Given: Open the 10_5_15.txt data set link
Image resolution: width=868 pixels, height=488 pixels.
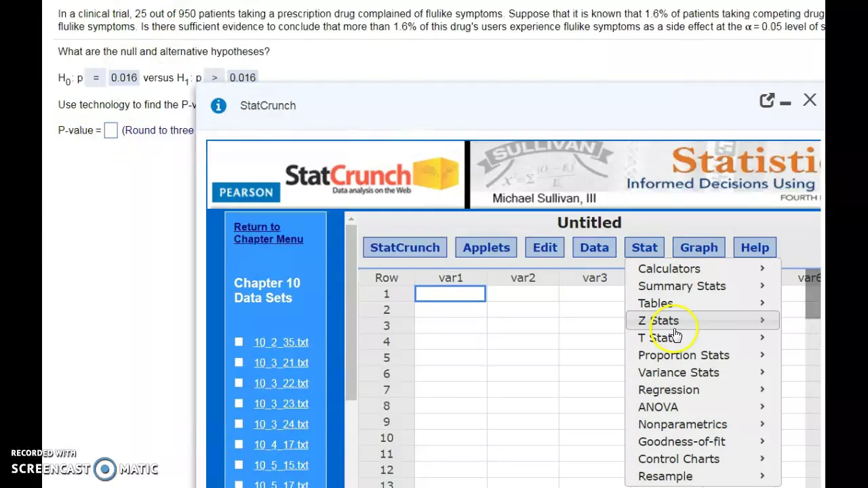Looking at the screenshot, I should click(281, 465).
